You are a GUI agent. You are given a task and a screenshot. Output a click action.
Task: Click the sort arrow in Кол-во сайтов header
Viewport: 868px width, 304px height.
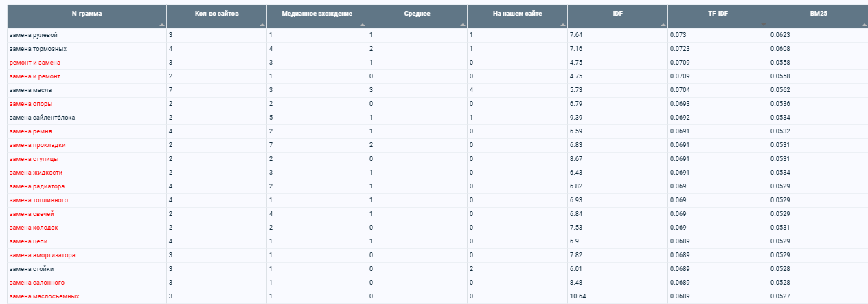tap(262, 25)
